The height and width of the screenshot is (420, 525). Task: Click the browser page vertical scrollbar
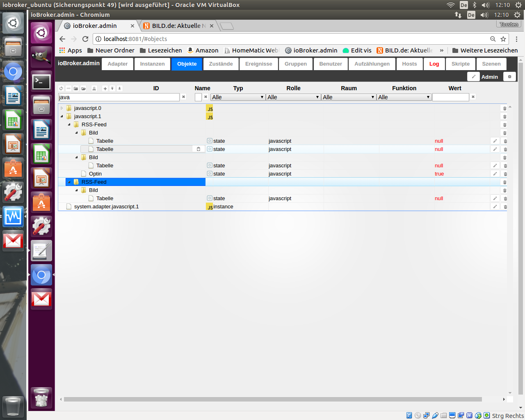[521, 228]
